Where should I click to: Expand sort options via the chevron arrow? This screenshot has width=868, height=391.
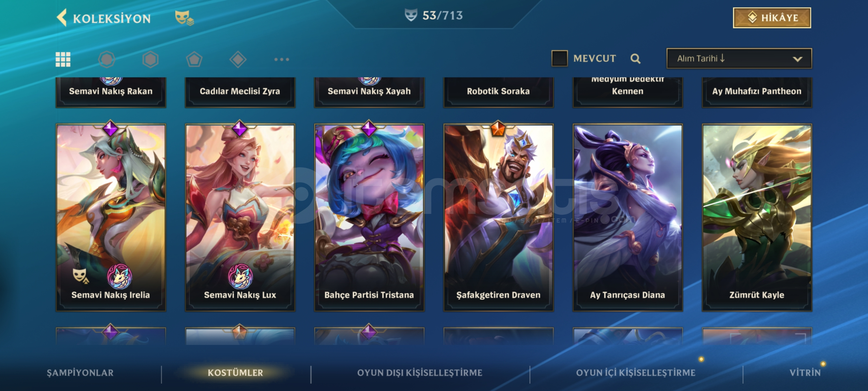coord(797,59)
